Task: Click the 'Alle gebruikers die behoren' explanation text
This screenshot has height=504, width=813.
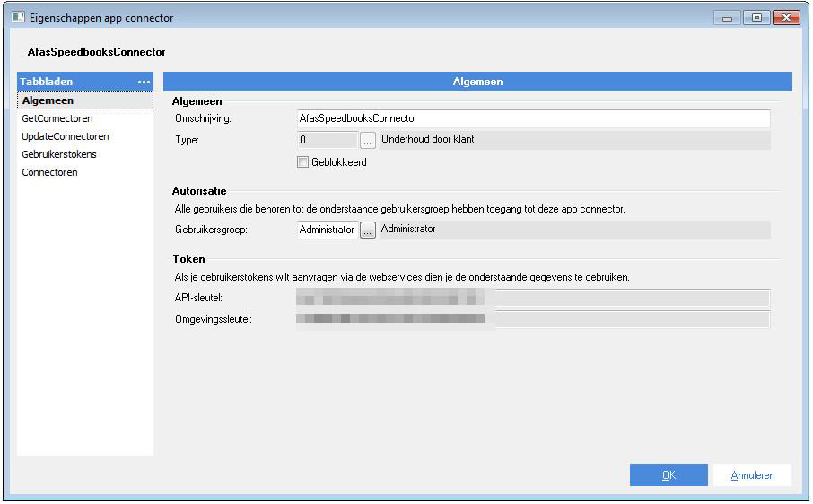Action: 399,209
